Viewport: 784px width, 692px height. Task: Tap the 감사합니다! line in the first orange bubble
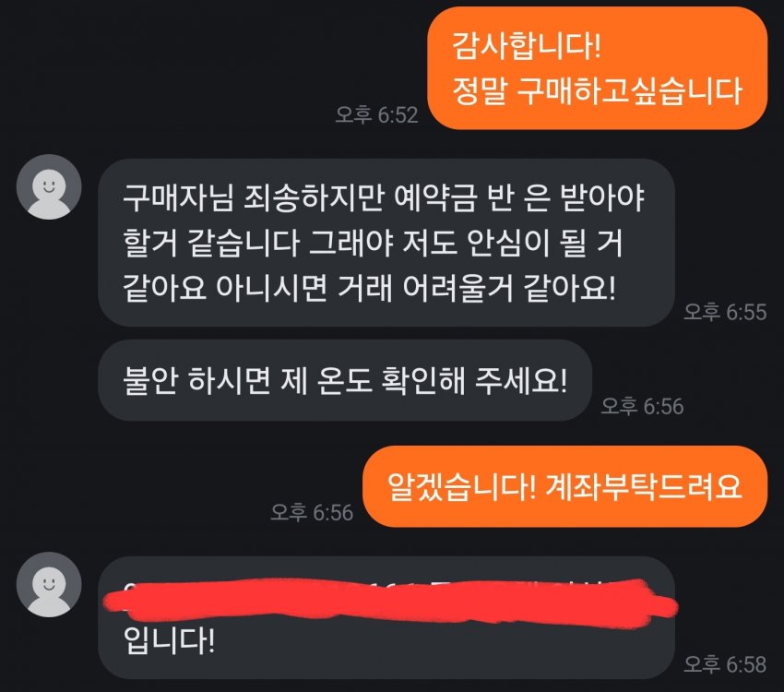526,46
